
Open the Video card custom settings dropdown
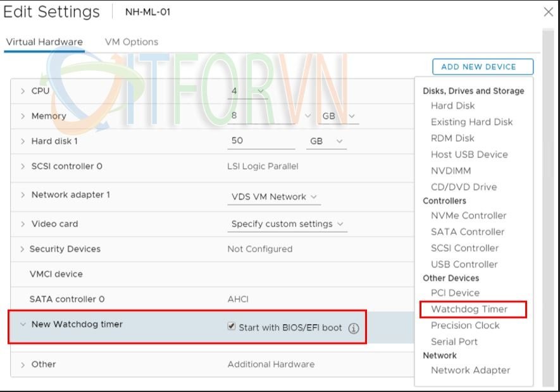pyautogui.click(x=287, y=224)
